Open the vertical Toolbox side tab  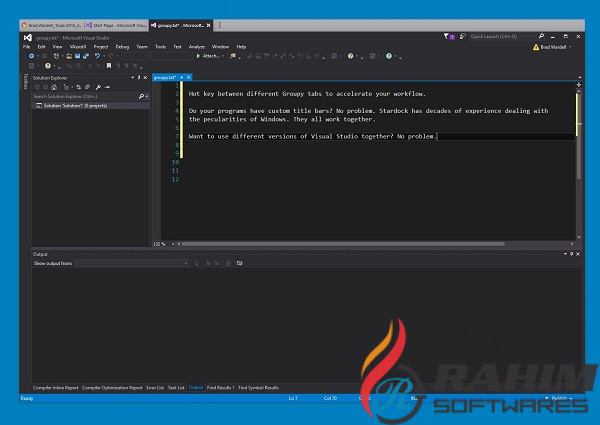coord(26,81)
